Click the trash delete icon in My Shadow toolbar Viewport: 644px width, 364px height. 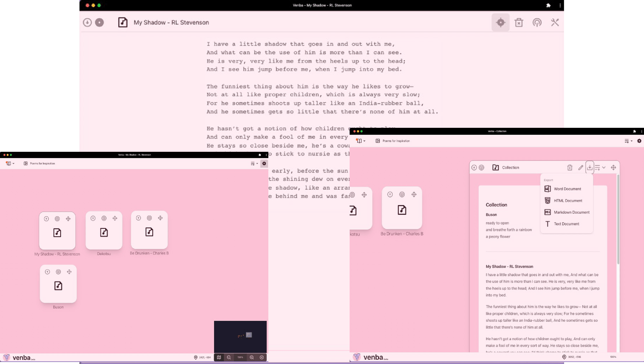519,22
